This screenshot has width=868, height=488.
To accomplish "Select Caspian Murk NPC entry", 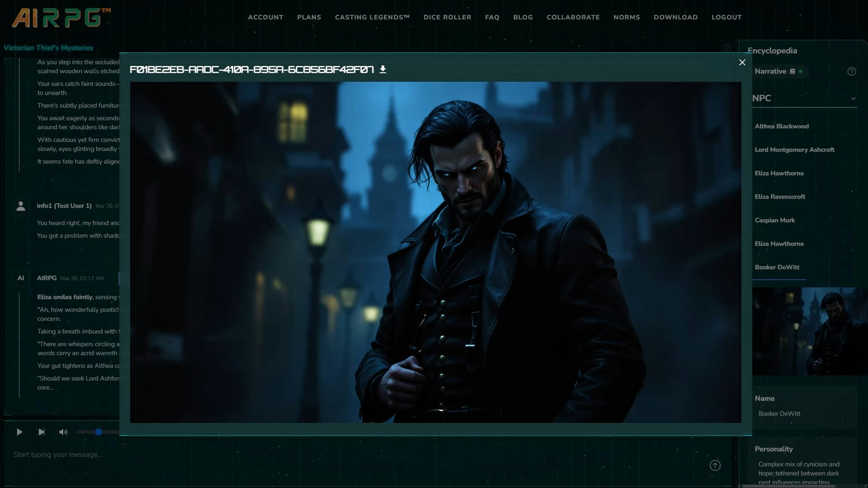I will [x=774, y=220].
